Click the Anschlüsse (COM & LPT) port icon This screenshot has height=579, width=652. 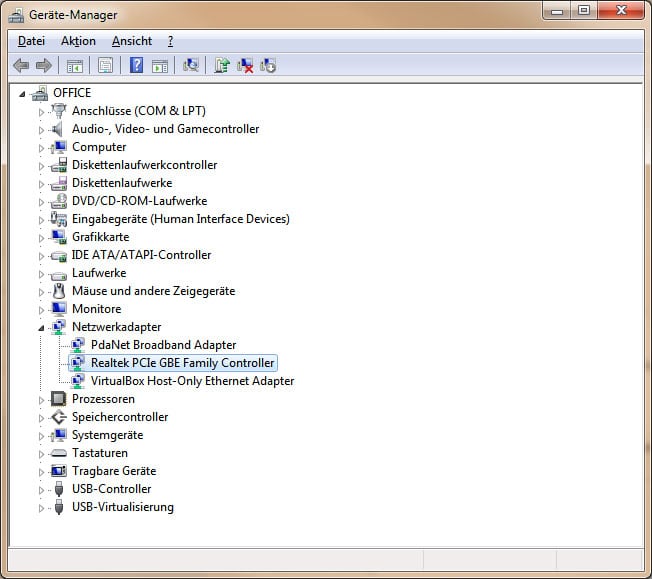pyautogui.click(x=59, y=111)
